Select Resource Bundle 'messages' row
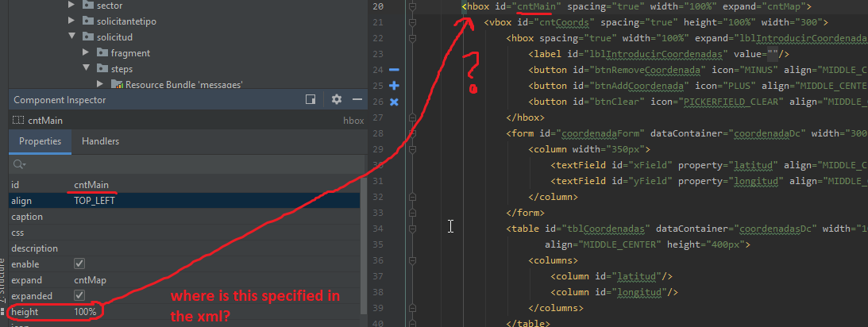The width and height of the screenshot is (868, 327). pos(183,84)
